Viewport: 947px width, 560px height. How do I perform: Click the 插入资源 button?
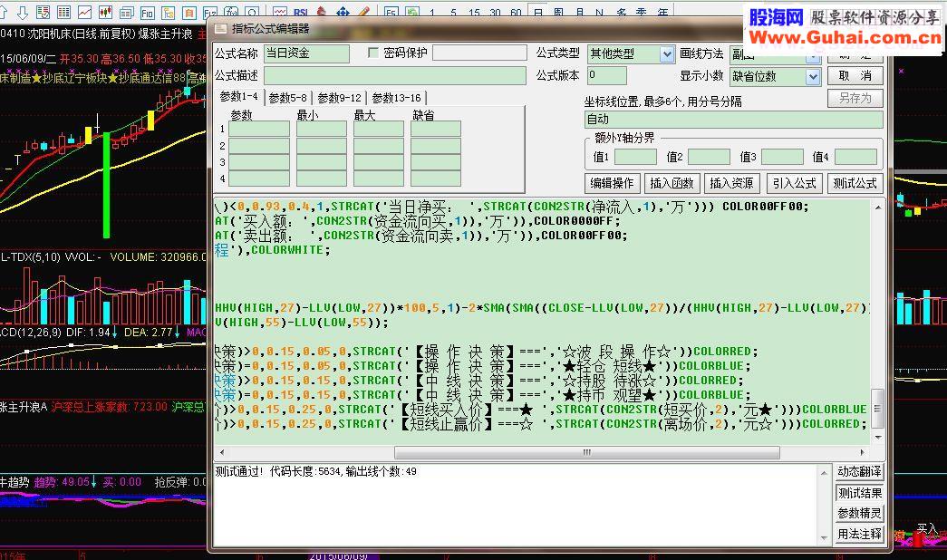click(731, 183)
